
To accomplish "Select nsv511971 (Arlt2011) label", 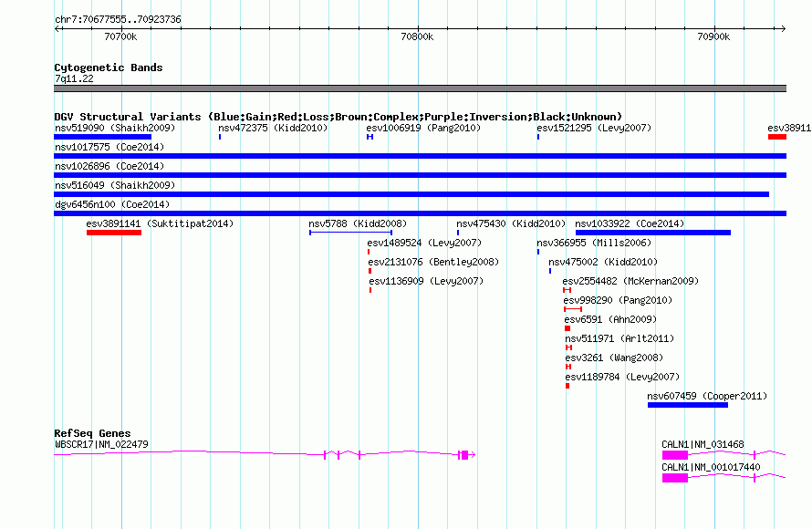I will pos(619,338).
